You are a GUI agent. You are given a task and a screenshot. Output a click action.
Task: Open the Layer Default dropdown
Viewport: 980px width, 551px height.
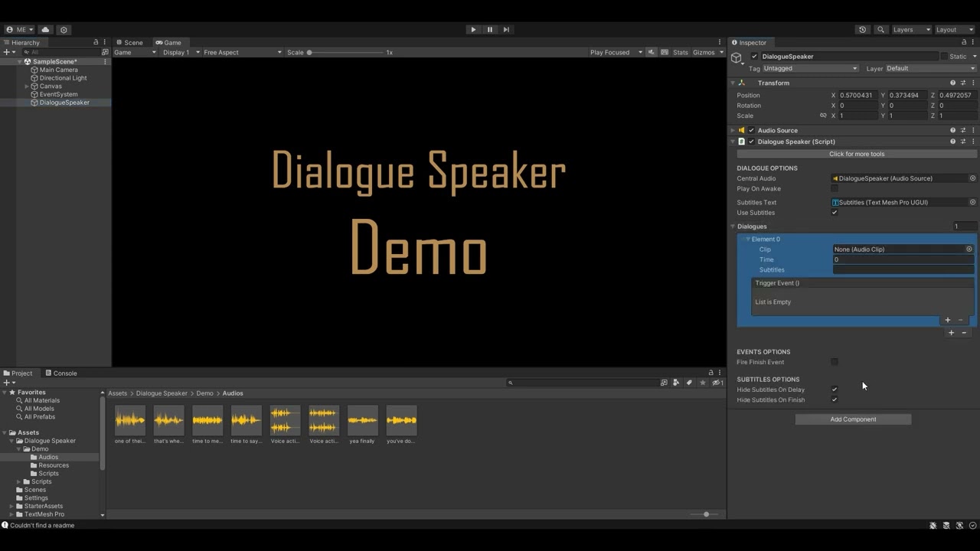[x=931, y=69]
